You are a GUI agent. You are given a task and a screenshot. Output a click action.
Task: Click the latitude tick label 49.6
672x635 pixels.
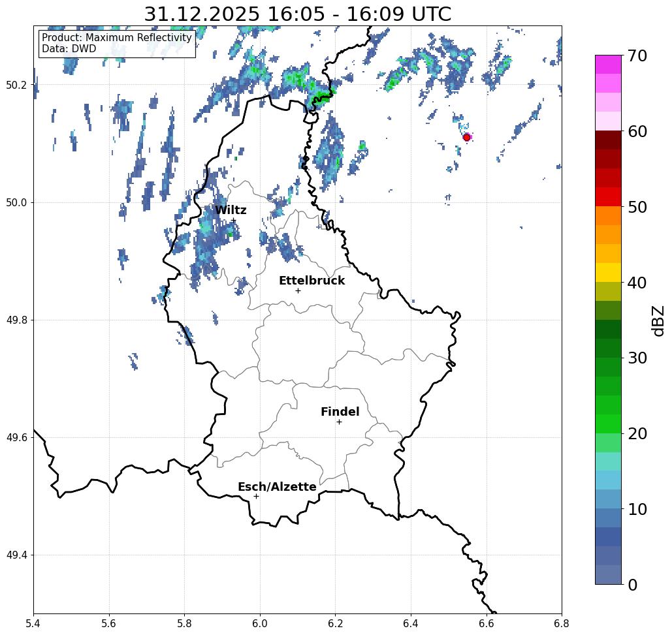(16, 438)
